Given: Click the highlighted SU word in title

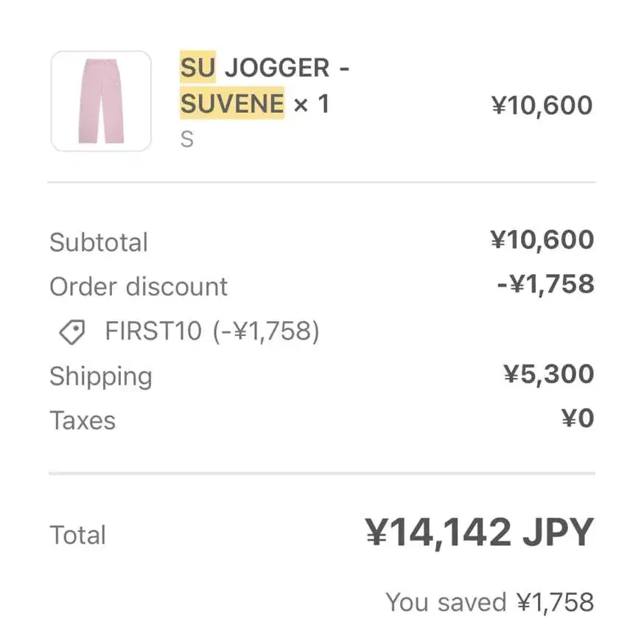Looking at the screenshot, I should [197, 69].
